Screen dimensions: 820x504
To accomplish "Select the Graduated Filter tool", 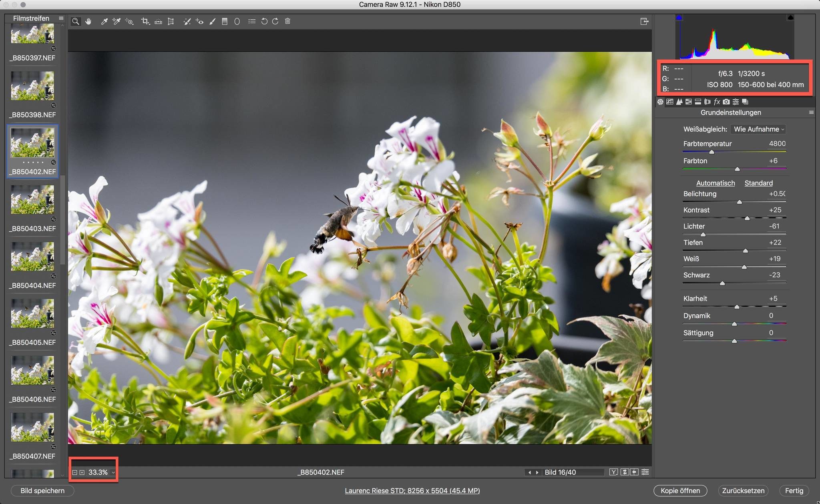I will tap(225, 21).
